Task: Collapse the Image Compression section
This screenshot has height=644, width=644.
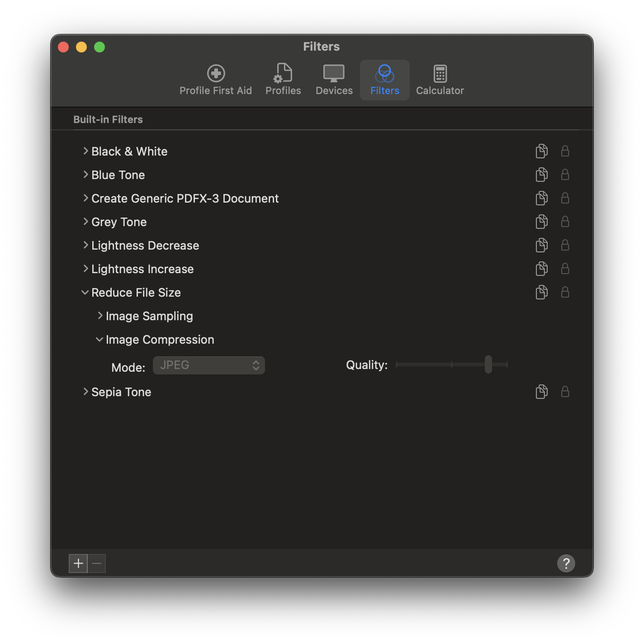Action: 99,339
